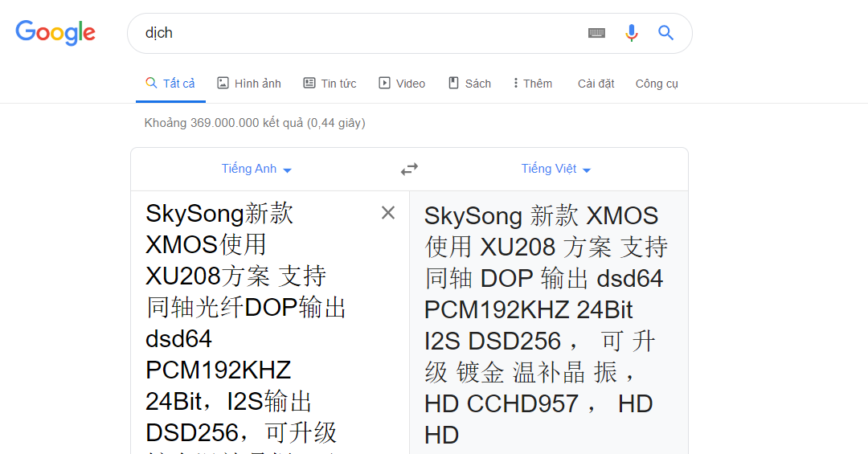
Task: Click the Google logo
Action: tap(55, 33)
